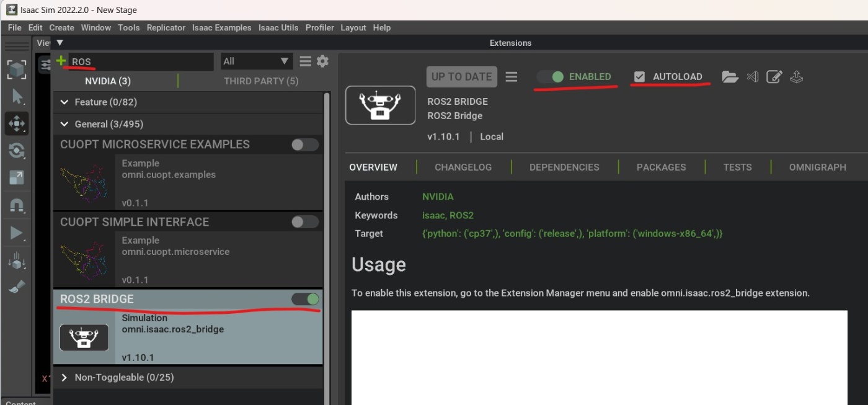Viewport: 868px width, 405px height.
Task: Click the Content panel tab at bottom
Action: point(21,402)
